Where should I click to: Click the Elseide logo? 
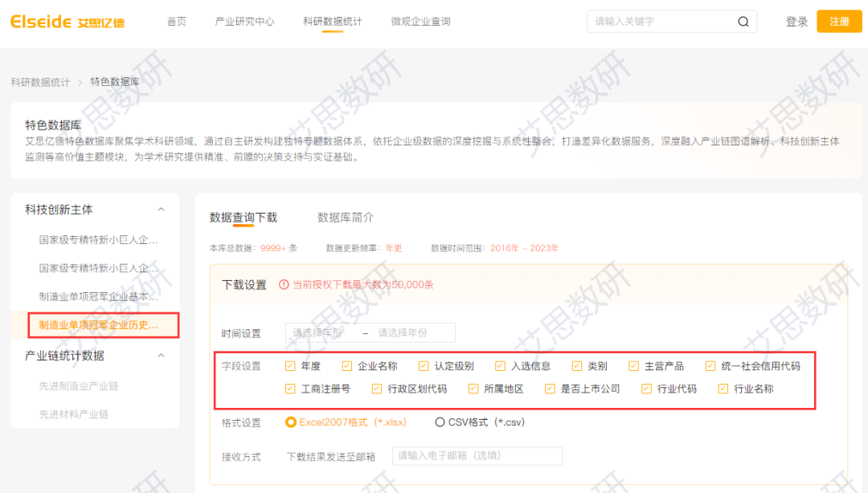point(68,22)
